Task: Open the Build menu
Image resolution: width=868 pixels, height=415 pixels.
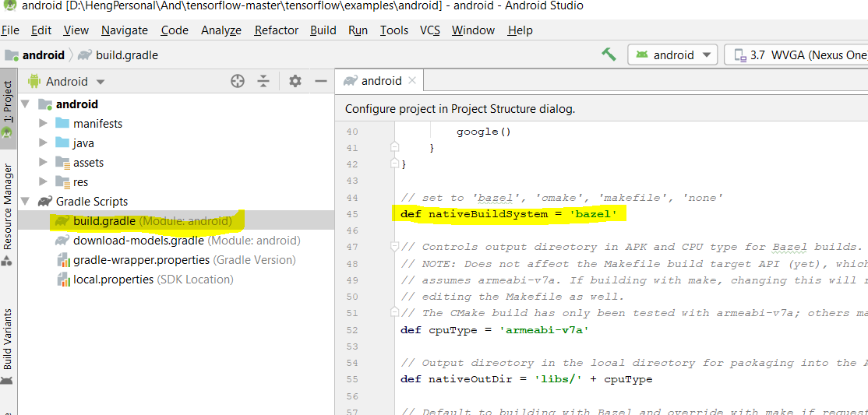Action: (323, 30)
